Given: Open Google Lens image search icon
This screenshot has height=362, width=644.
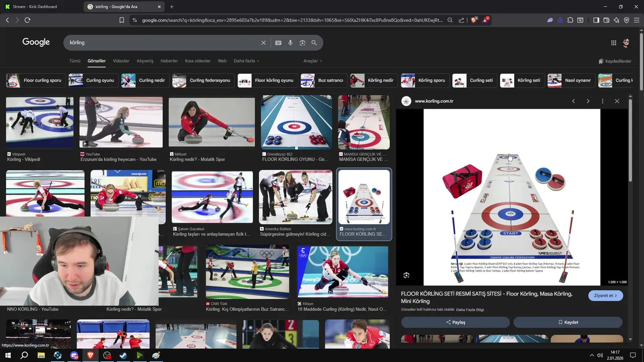Looking at the screenshot, I should 302,43.
